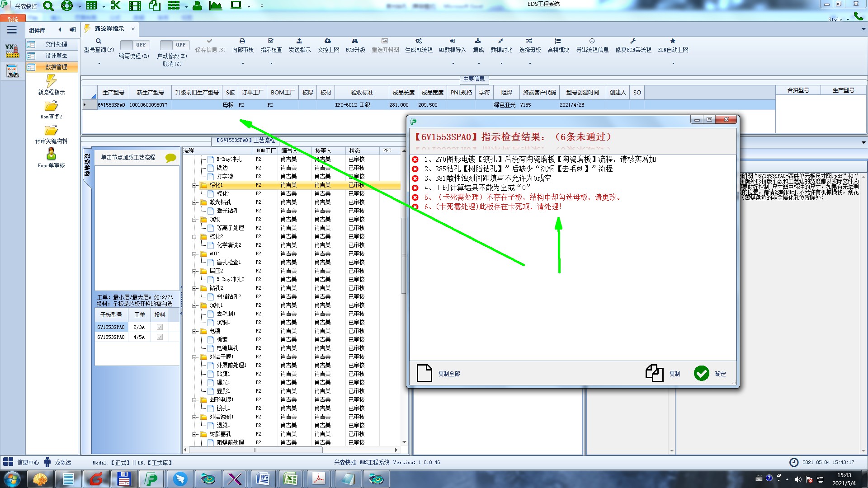868x488 pixels.
Task: Click the 复制 button in dialog
Action: pyautogui.click(x=654, y=373)
